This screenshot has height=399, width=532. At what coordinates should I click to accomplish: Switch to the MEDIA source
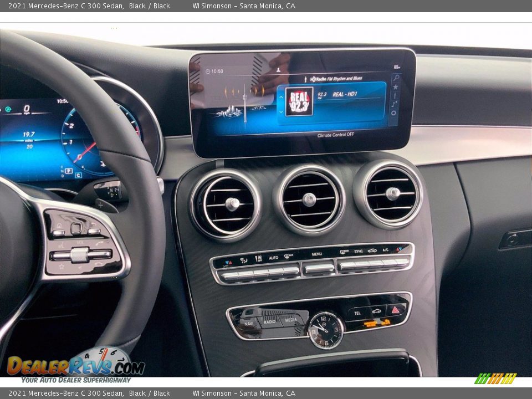tap(290, 320)
